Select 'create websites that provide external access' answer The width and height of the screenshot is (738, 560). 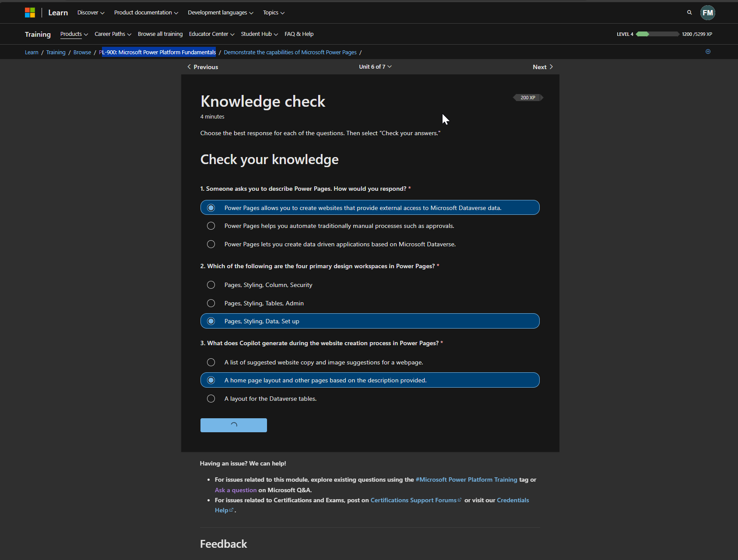[370, 208]
